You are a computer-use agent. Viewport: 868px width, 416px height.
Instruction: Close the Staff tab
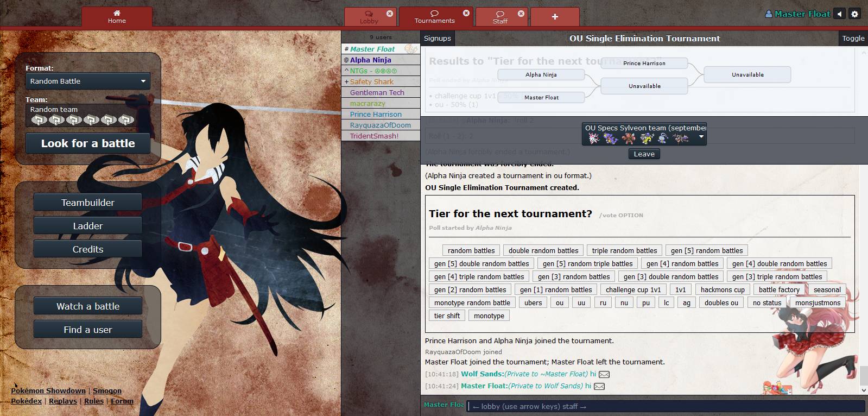[x=521, y=14]
